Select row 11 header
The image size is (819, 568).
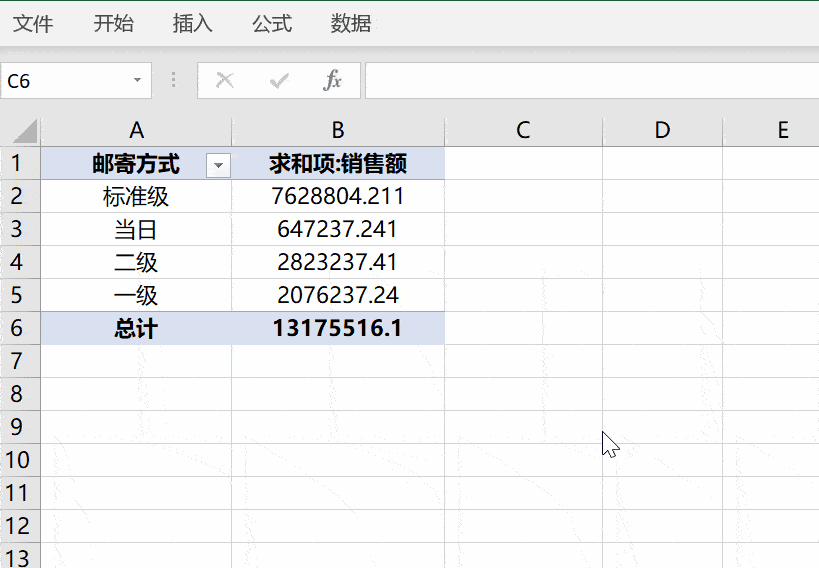coord(20,493)
